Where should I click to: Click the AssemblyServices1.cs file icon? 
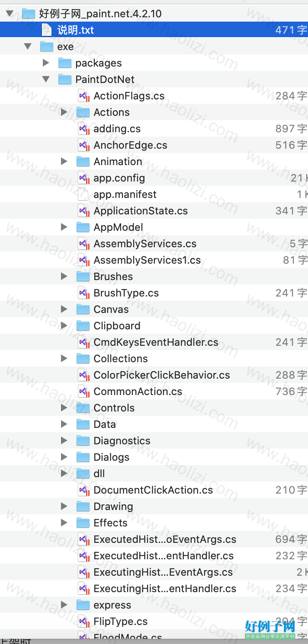pyautogui.click(x=83, y=260)
